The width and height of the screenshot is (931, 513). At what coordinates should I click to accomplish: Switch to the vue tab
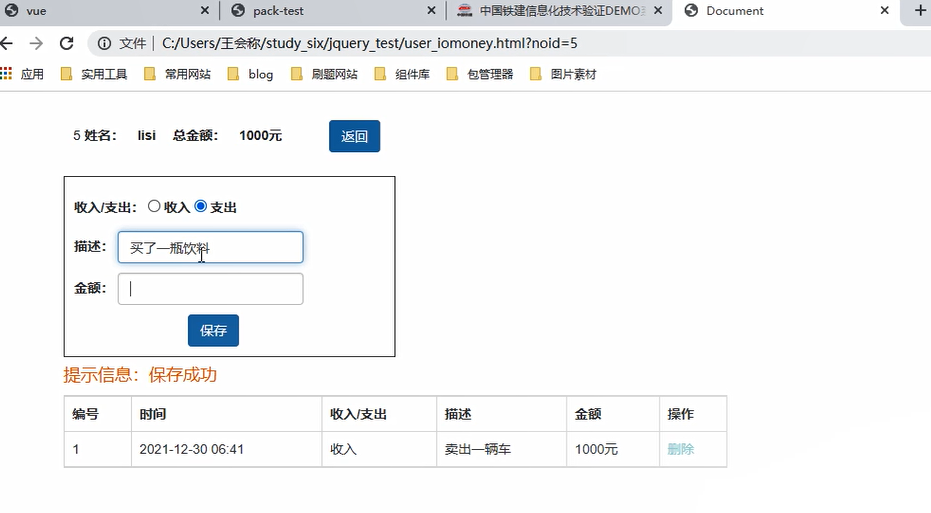[107, 11]
